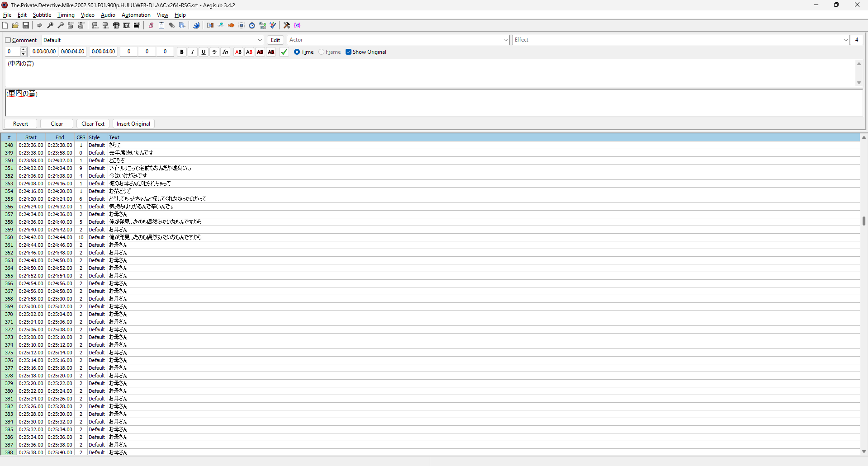Zoom video out

coord(61,25)
